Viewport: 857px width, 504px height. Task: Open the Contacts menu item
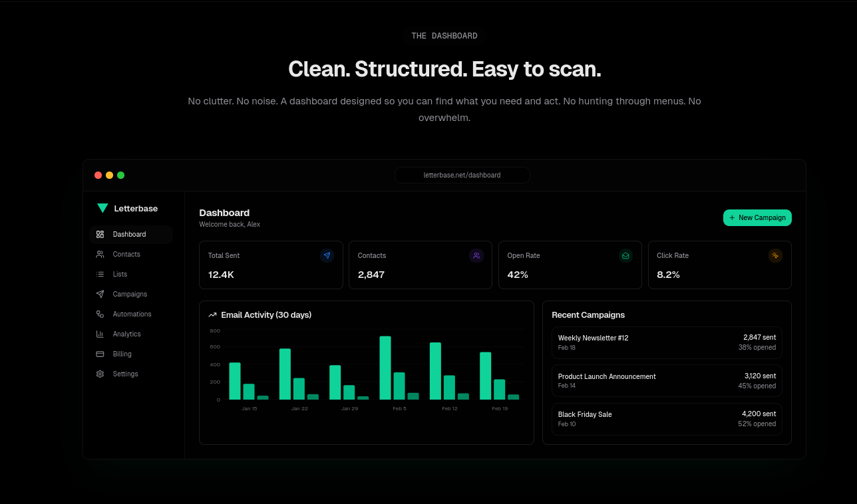[x=131, y=254]
